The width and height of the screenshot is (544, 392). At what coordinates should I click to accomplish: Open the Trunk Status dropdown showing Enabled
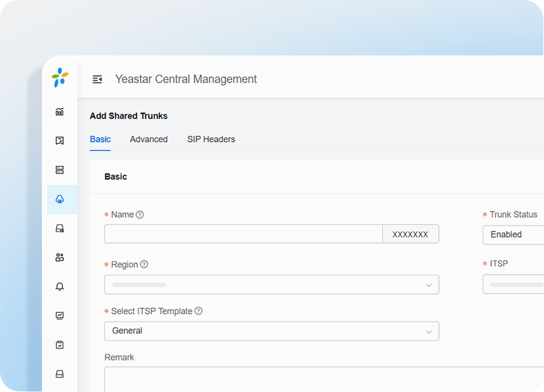pyautogui.click(x=514, y=235)
